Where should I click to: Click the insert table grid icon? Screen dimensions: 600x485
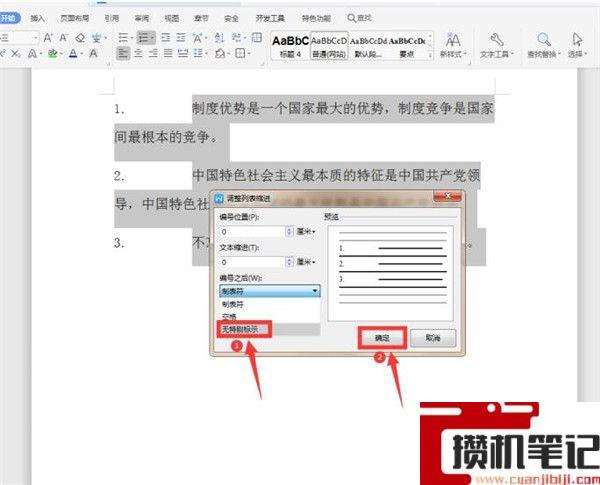tap(257, 38)
